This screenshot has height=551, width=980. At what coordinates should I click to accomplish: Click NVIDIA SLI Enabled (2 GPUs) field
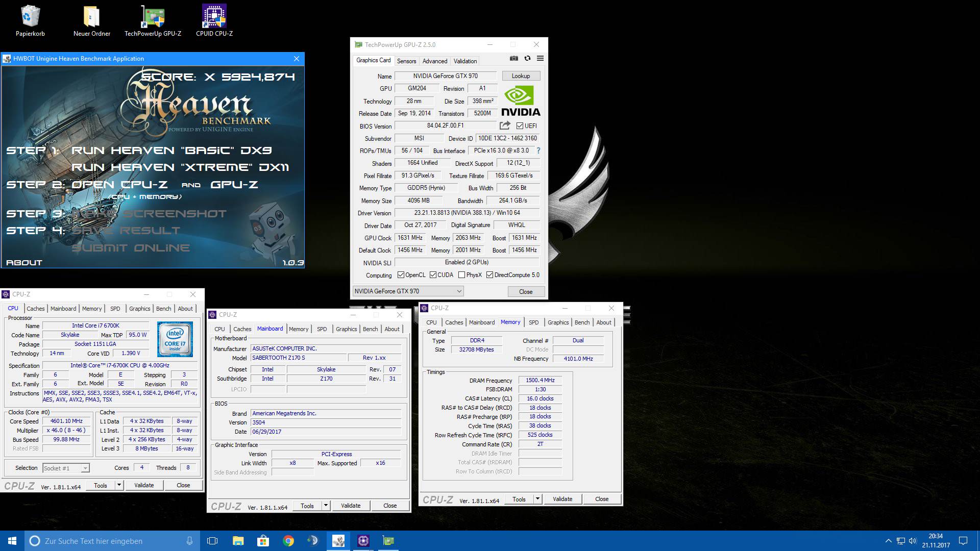pyautogui.click(x=467, y=262)
